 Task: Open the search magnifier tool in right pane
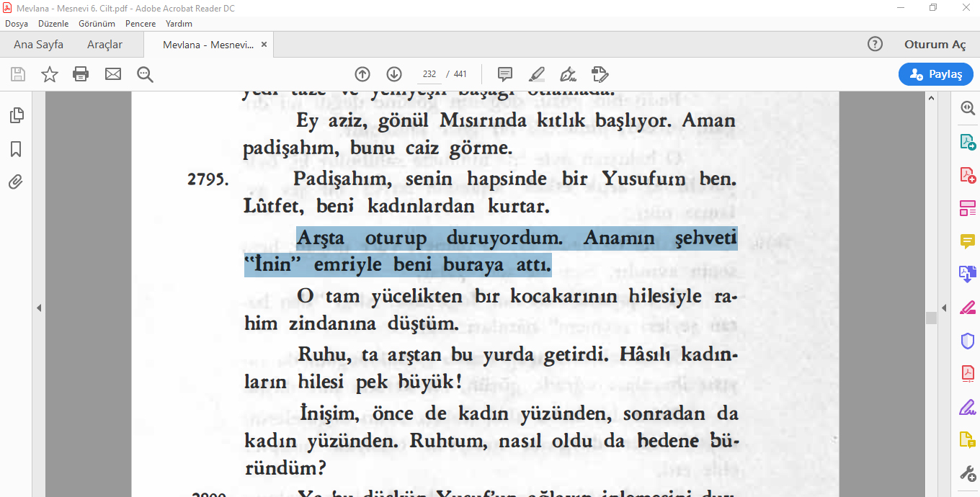pyautogui.click(x=967, y=108)
